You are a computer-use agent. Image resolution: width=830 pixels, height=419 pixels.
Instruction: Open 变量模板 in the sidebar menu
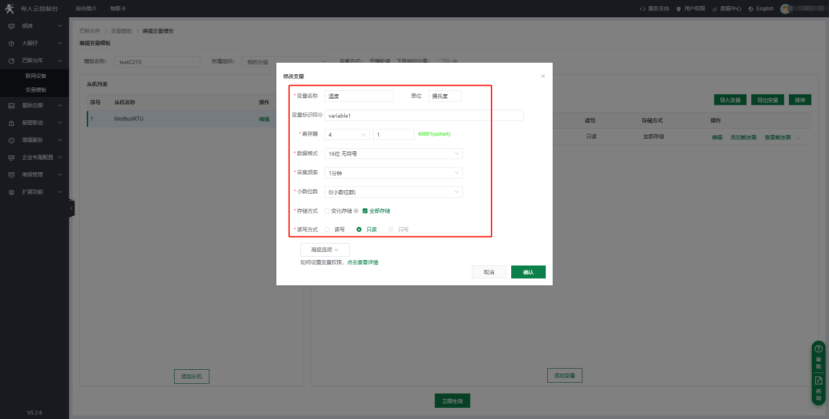35,88
